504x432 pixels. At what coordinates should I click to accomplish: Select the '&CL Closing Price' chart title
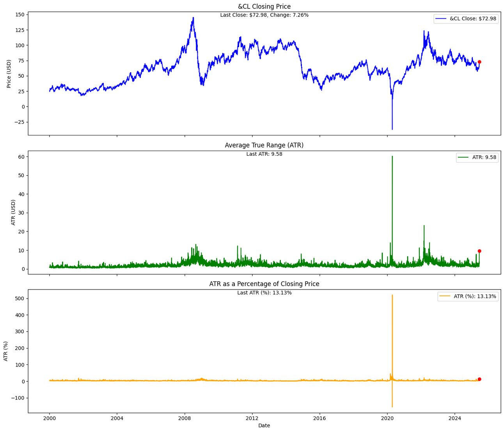264,6
